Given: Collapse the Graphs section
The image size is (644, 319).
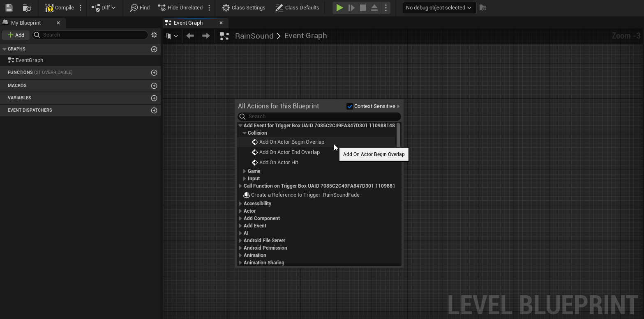Looking at the screenshot, I should 5,49.
